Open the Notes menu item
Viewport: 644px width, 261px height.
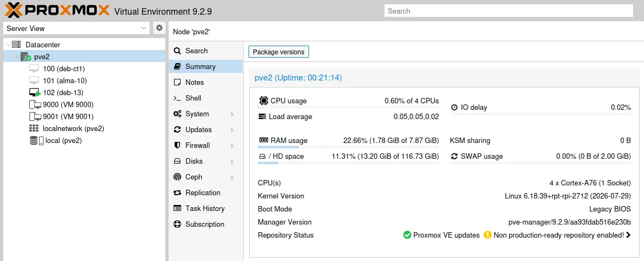[x=206, y=82]
